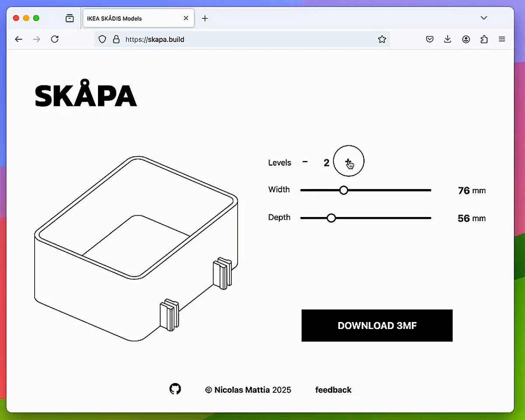Open the feedback link
The width and height of the screenshot is (525, 420).
(x=333, y=390)
